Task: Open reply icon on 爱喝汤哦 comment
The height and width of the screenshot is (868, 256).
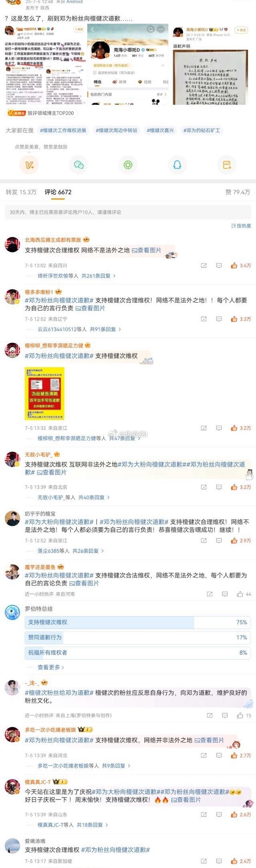Action: click(x=219, y=861)
